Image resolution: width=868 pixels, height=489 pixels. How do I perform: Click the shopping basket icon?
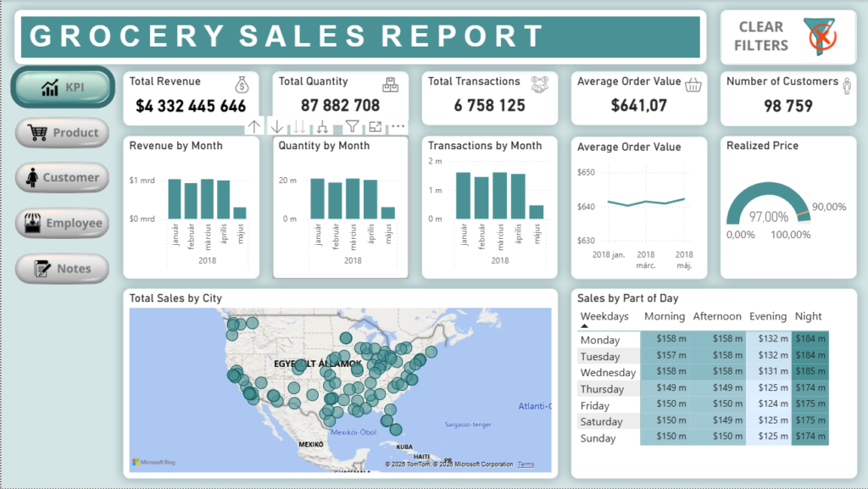[x=693, y=84]
